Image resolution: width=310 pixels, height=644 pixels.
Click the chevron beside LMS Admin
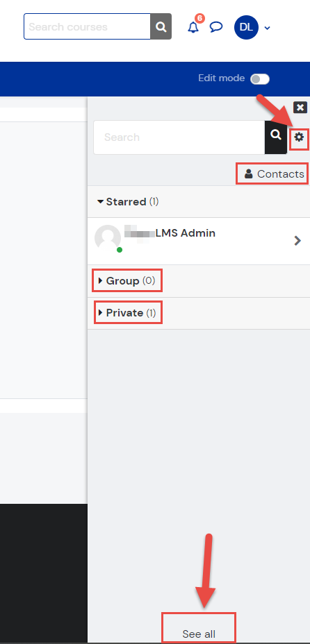297,241
